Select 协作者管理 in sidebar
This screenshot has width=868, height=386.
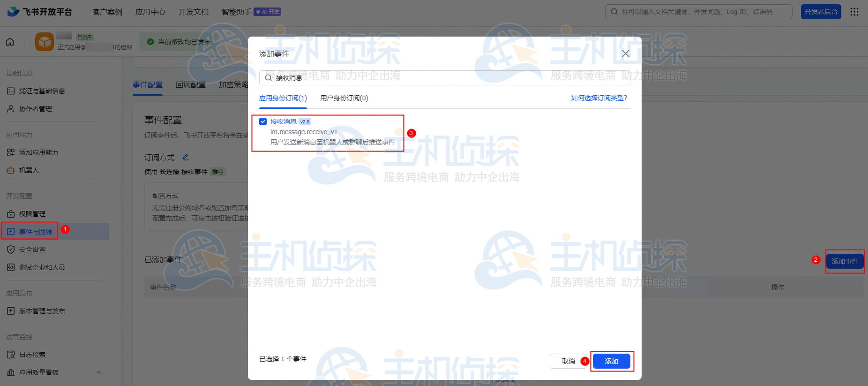(36, 109)
